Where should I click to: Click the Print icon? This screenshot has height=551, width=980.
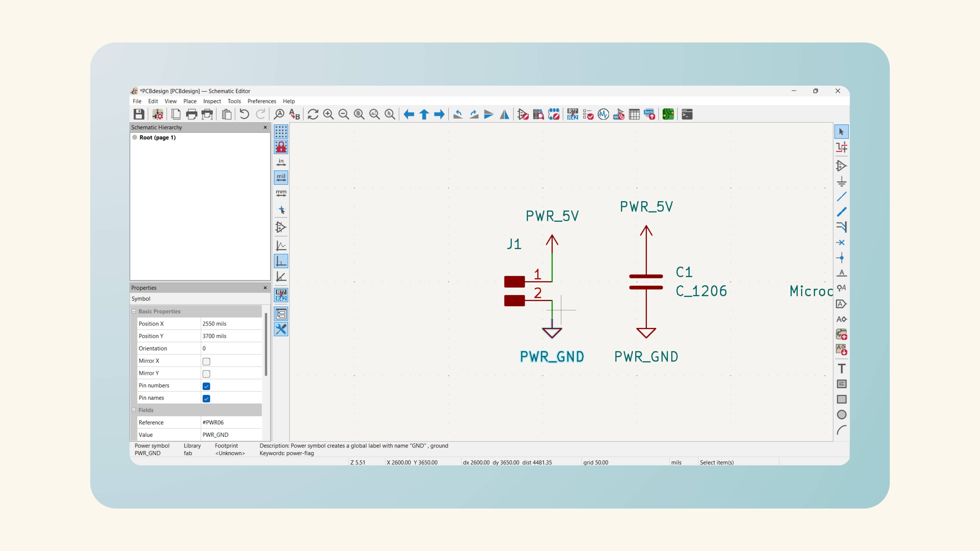[192, 114]
